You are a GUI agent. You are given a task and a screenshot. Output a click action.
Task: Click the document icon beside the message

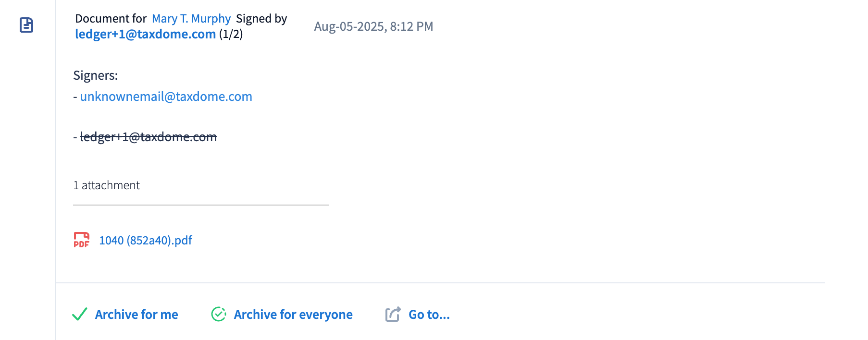coord(26,25)
